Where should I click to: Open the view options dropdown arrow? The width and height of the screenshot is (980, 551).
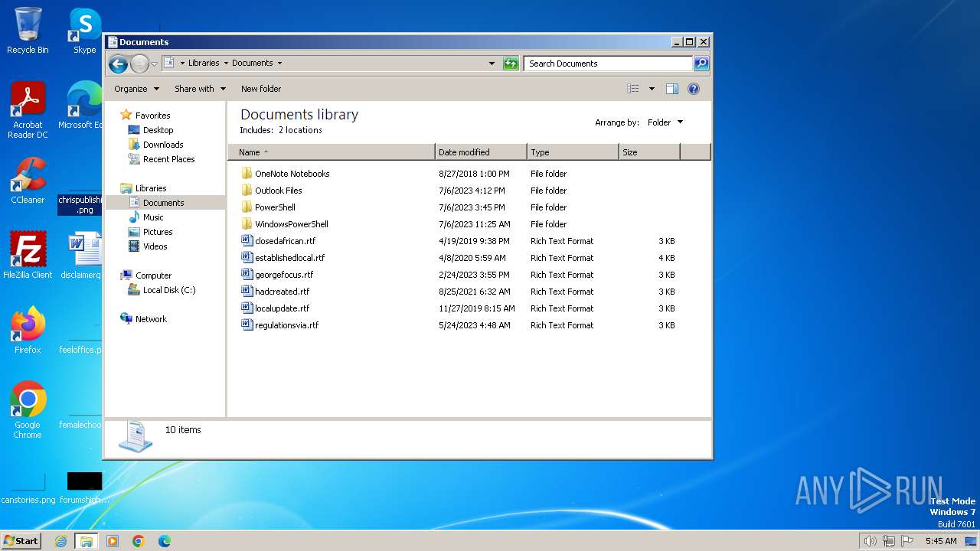652,89
